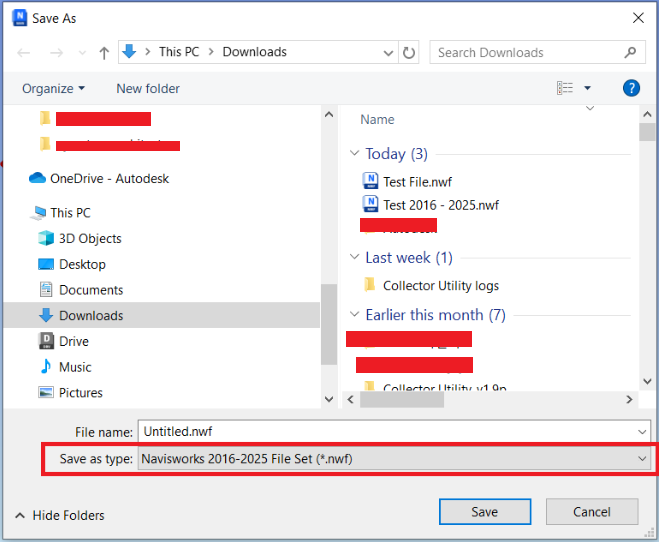Click the Downloads arrow icon in address bar

pyautogui.click(x=129, y=52)
